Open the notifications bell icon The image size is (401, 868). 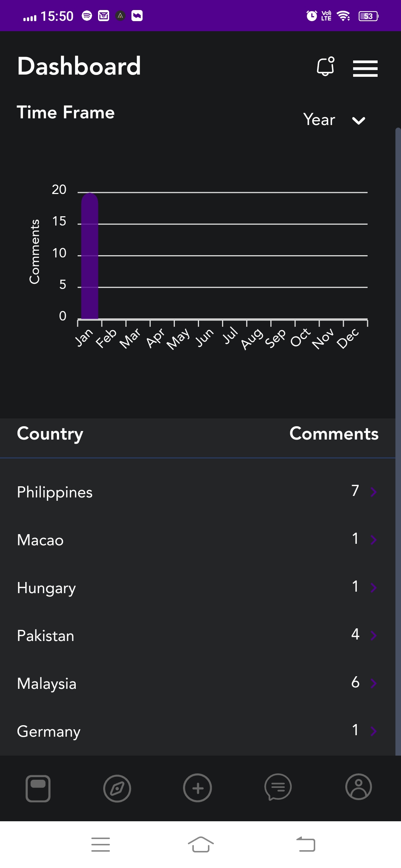(x=326, y=66)
